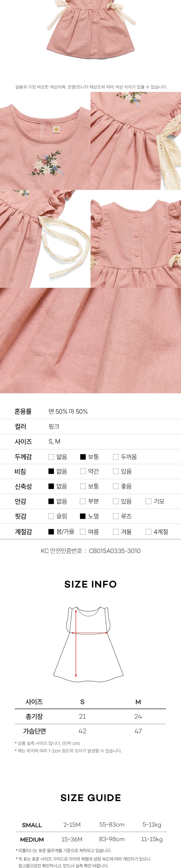Enable the 여름 season checkbox
Image resolution: width=181 pixels, height=868 pixels.
pyautogui.click(x=83, y=531)
